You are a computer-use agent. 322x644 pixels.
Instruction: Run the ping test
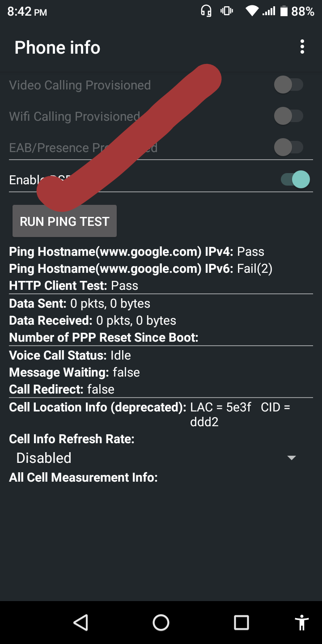point(64,221)
